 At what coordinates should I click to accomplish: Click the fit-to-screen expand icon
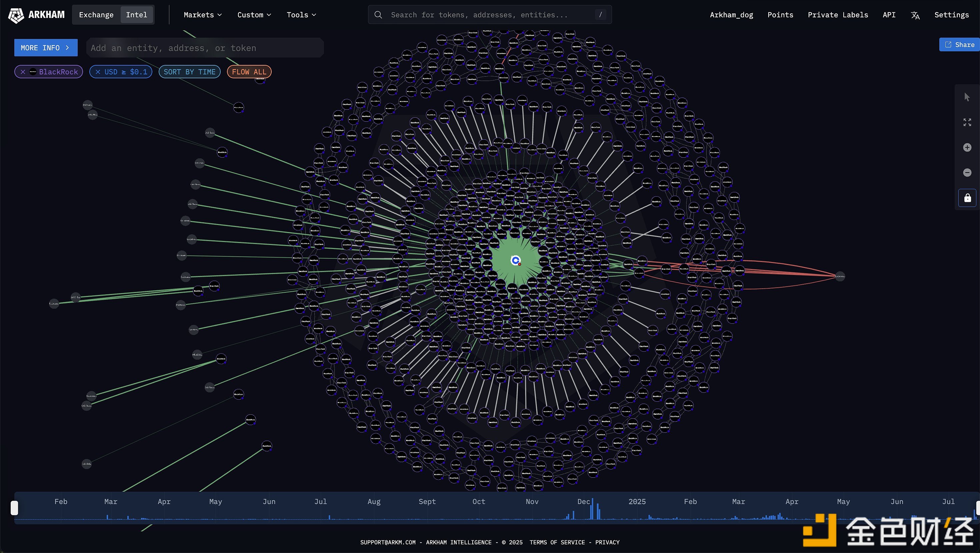[967, 123]
